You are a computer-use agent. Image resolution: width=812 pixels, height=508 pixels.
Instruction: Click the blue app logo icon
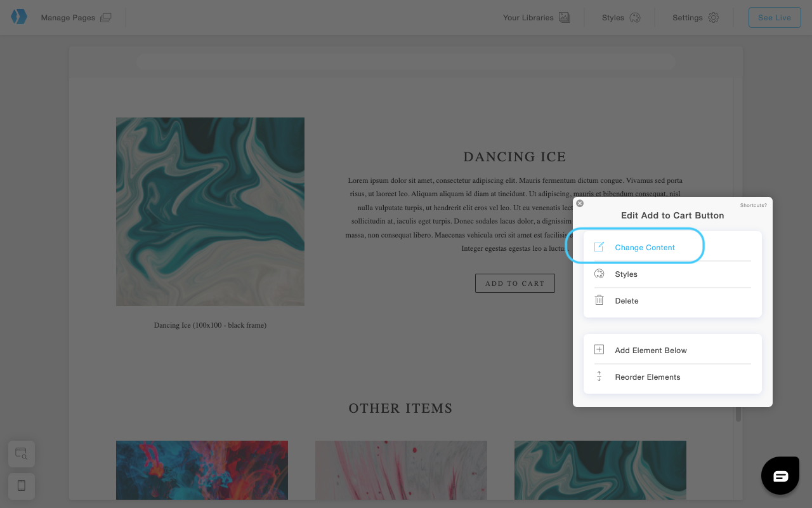point(19,17)
